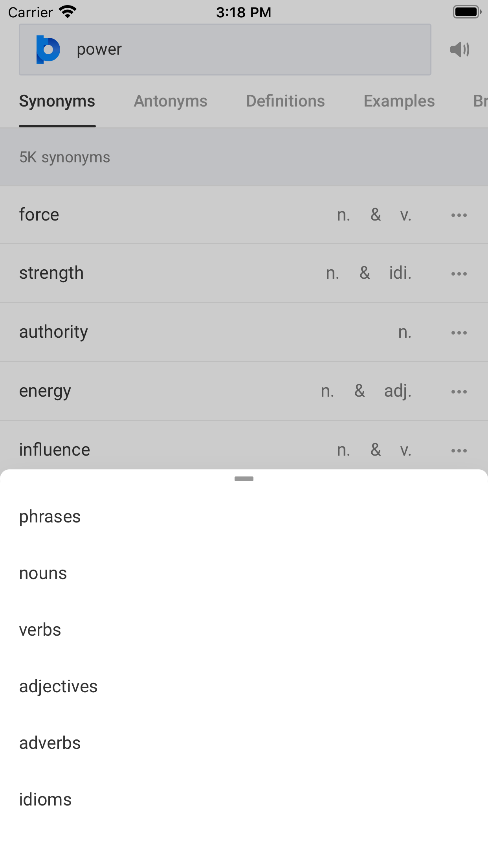Tap the Power Thesaurus logo icon
The image size is (488, 868).
coord(48,50)
